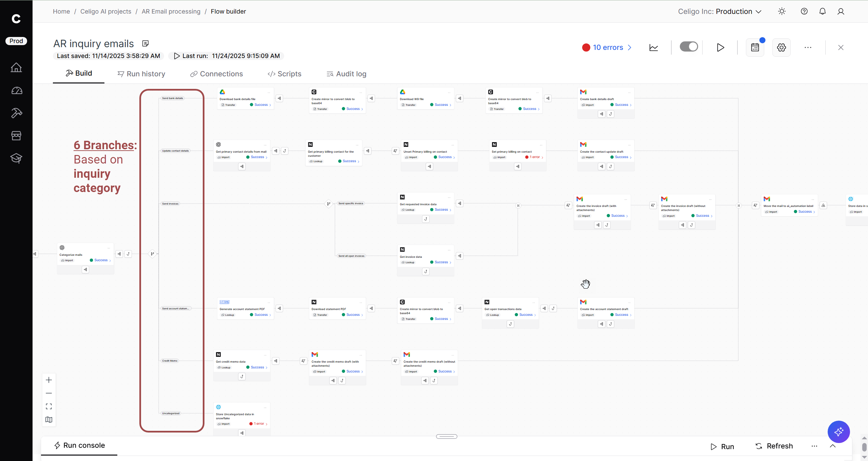Viewport: 868px width, 461px height.
Task: Open the notifications bell icon
Action: pyautogui.click(x=822, y=12)
